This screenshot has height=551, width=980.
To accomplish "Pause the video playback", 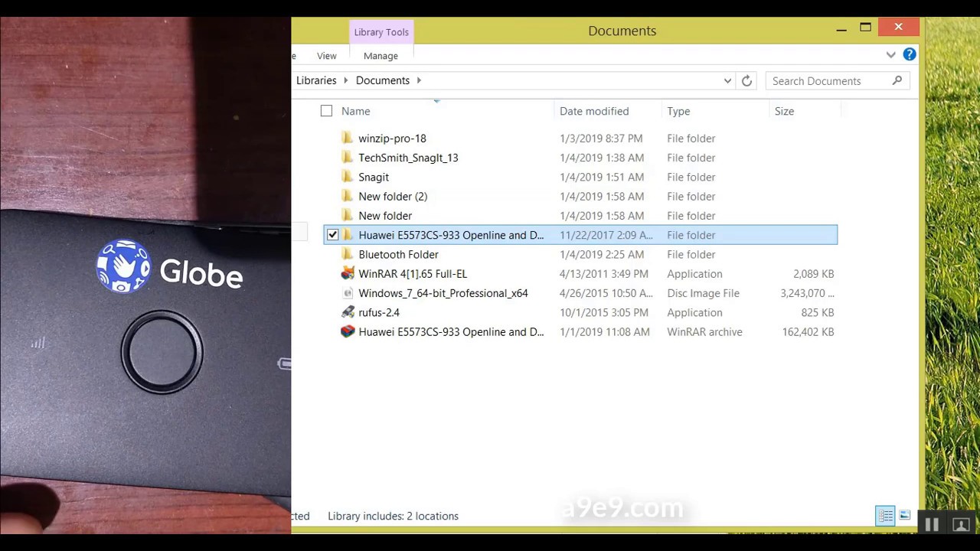I will [931, 524].
